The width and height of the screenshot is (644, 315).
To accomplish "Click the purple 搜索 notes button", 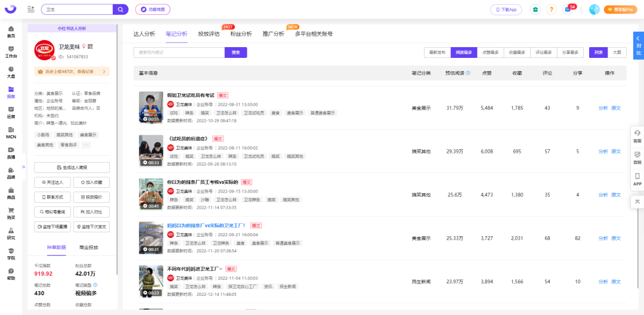I will coord(236,52).
